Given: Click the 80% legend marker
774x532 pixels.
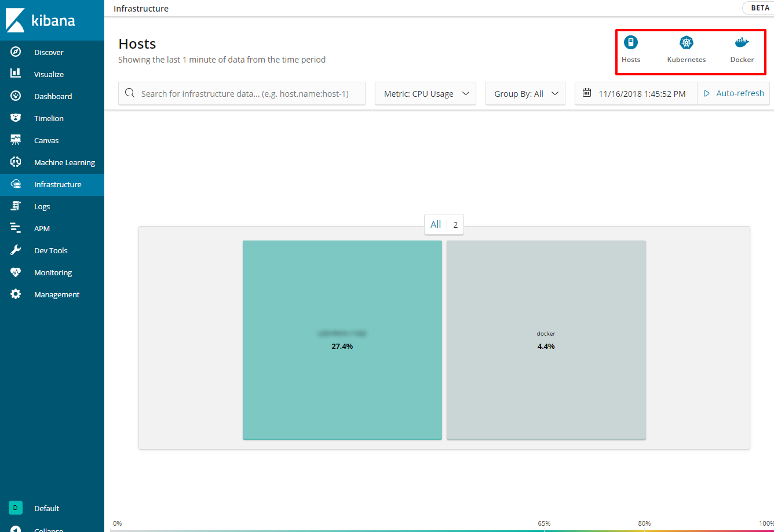Looking at the screenshot, I should [x=644, y=523].
